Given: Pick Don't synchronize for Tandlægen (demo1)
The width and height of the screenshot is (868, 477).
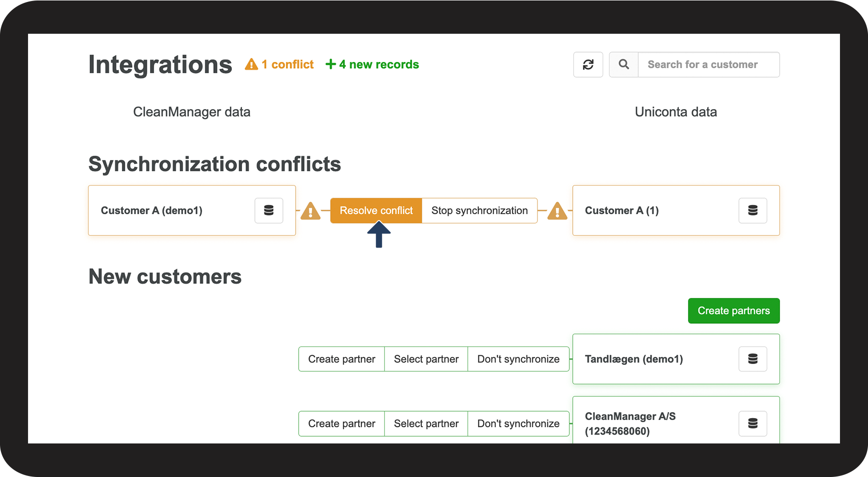Looking at the screenshot, I should point(518,359).
